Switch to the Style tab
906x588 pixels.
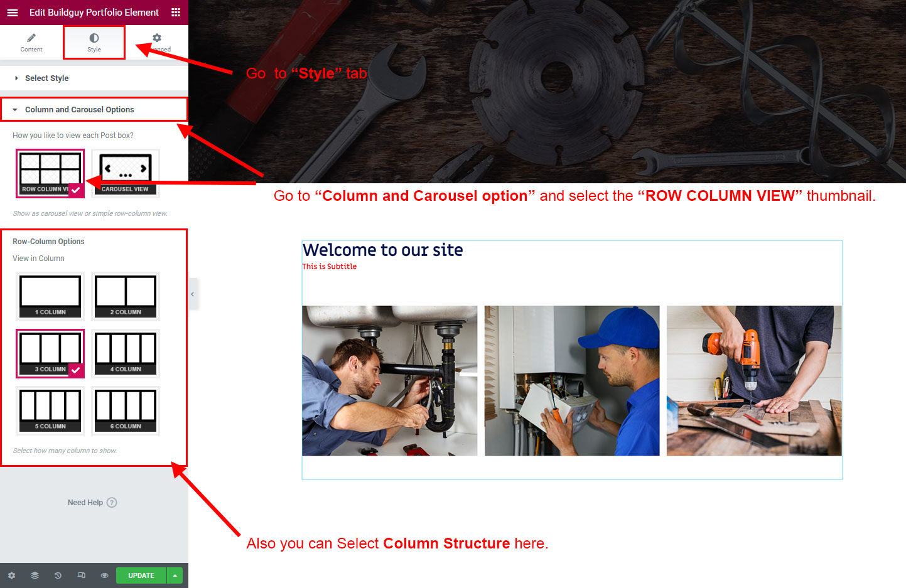94,42
